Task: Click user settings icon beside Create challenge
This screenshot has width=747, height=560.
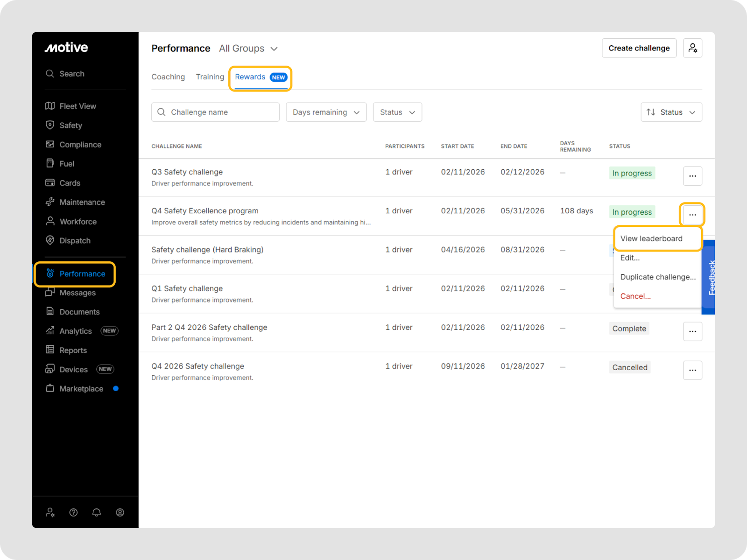Action: pyautogui.click(x=692, y=48)
